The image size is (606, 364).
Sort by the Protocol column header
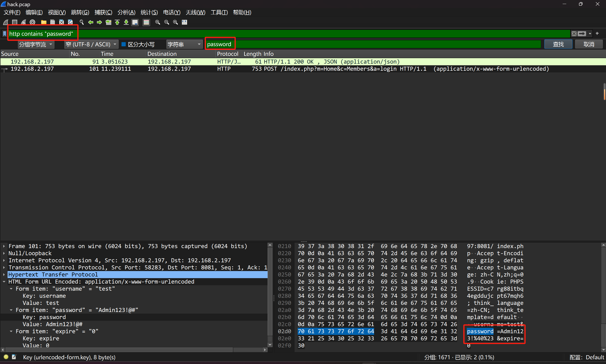pos(229,54)
